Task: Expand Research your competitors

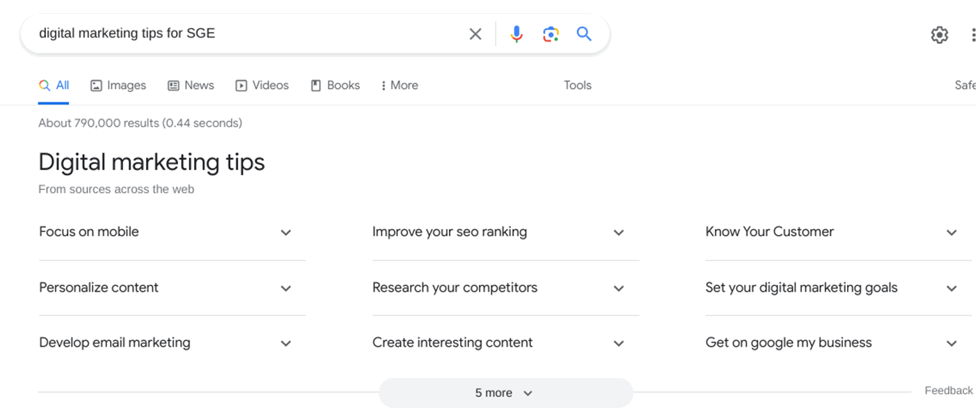Action: (619, 288)
